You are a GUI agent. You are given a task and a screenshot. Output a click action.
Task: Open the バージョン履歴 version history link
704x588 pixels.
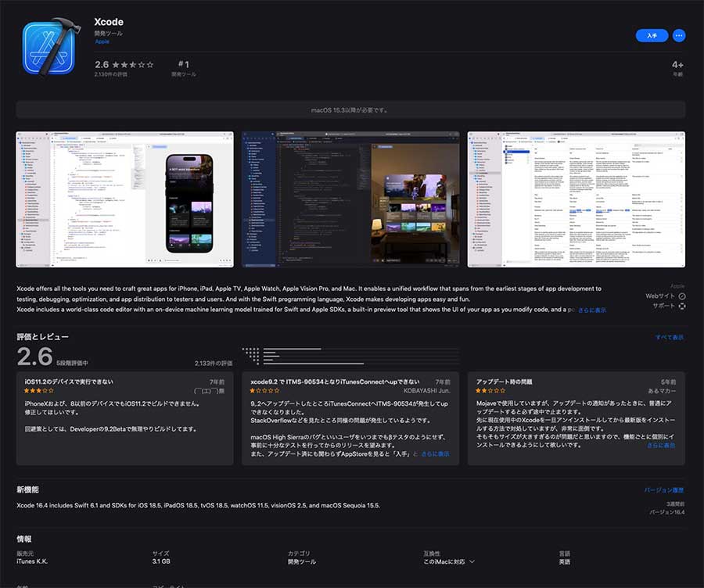(663, 489)
